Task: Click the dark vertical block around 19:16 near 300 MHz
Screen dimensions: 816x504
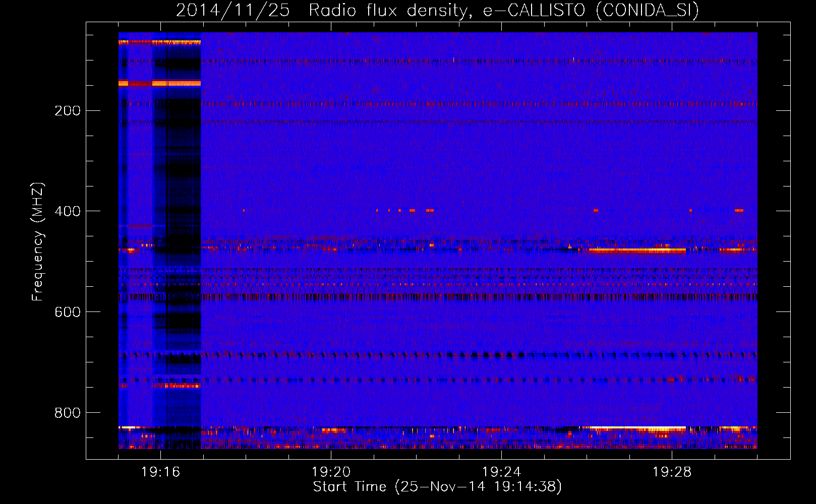Action: [x=184, y=151]
